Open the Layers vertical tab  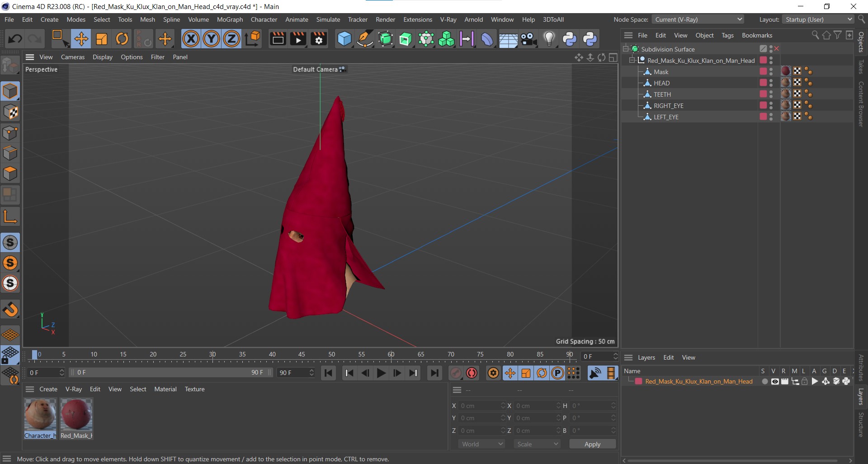pyautogui.click(x=861, y=397)
